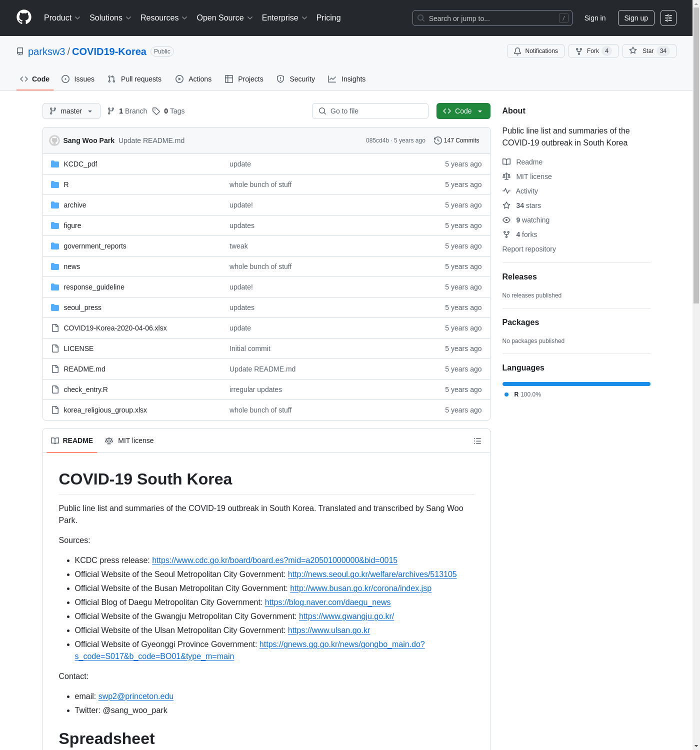The width and height of the screenshot is (700, 750).
Task: Click the eye icon next to 9 watching
Action: 506,220
